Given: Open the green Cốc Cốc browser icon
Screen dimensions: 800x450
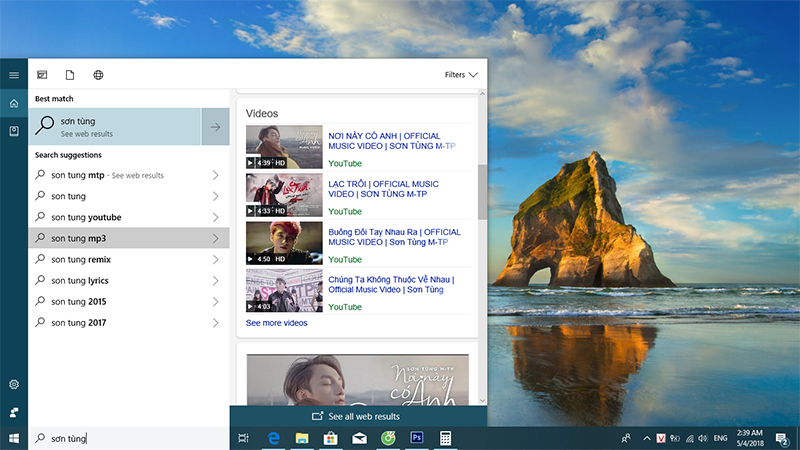Looking at the screenshot, I should click(388, 438).
